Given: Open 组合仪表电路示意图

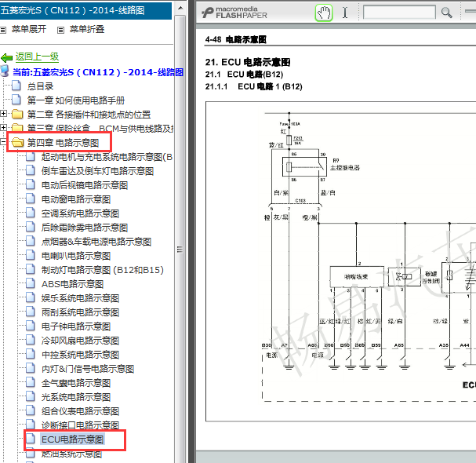Looking at the screenshot, I should tap(80, 411).
